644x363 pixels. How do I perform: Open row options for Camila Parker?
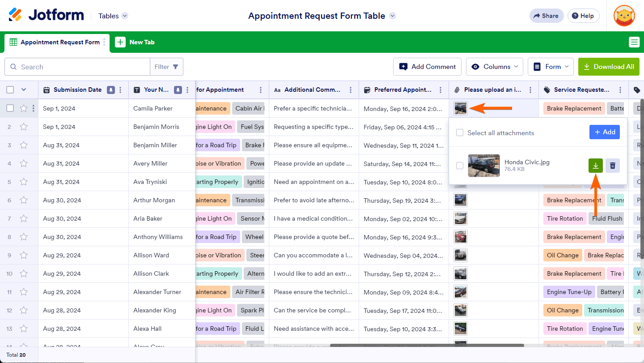click(x=34, y=108)
